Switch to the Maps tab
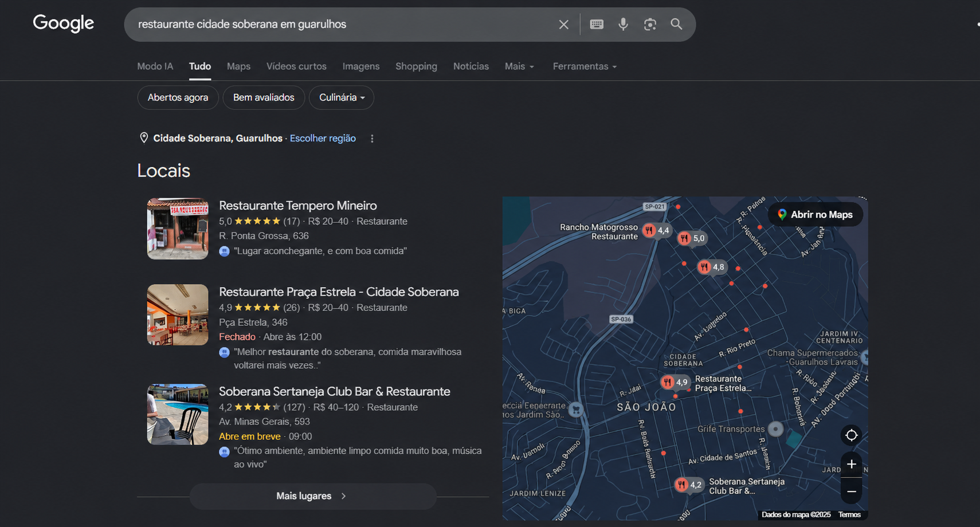Image resolution: width=980 pixels, height=527 pixels. (238, 66)
